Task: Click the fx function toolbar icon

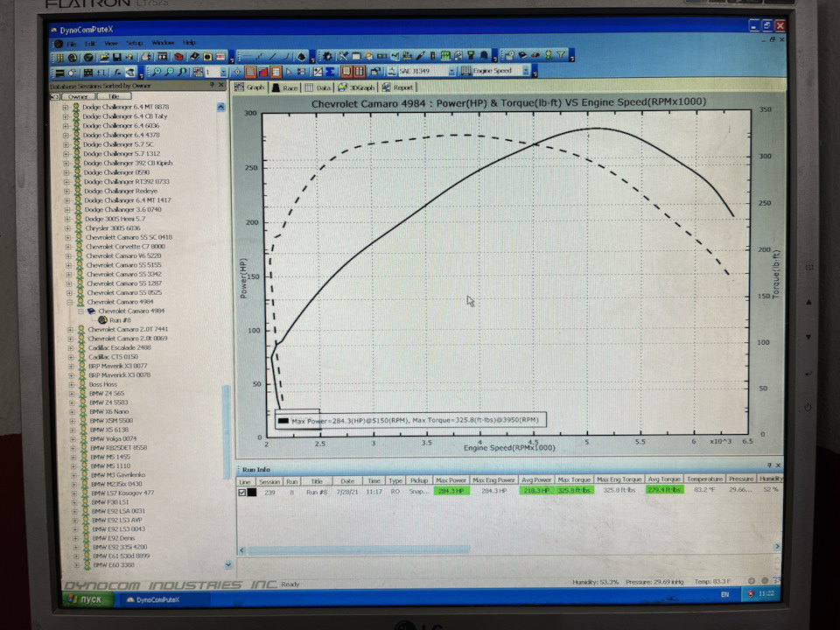Action: point(116,72)
